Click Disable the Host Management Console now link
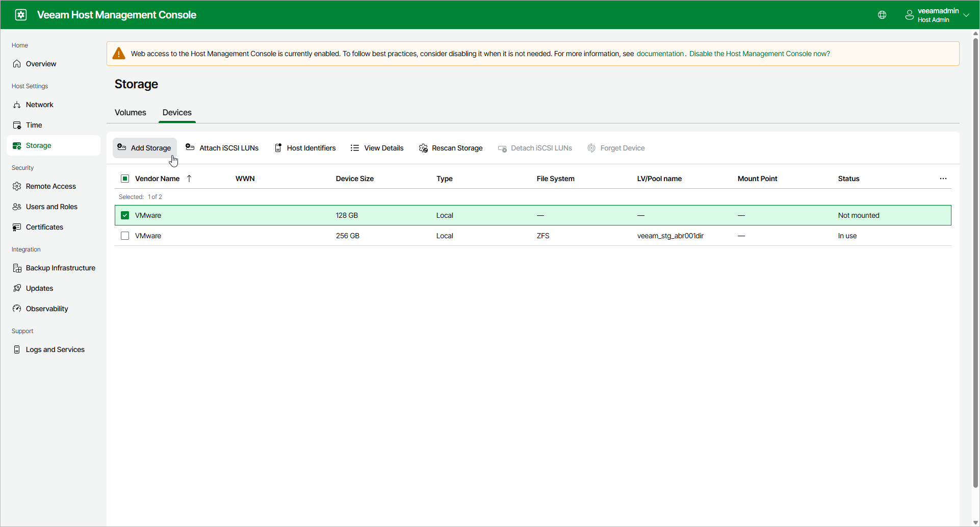980x527 pixels. coord(759,54)
